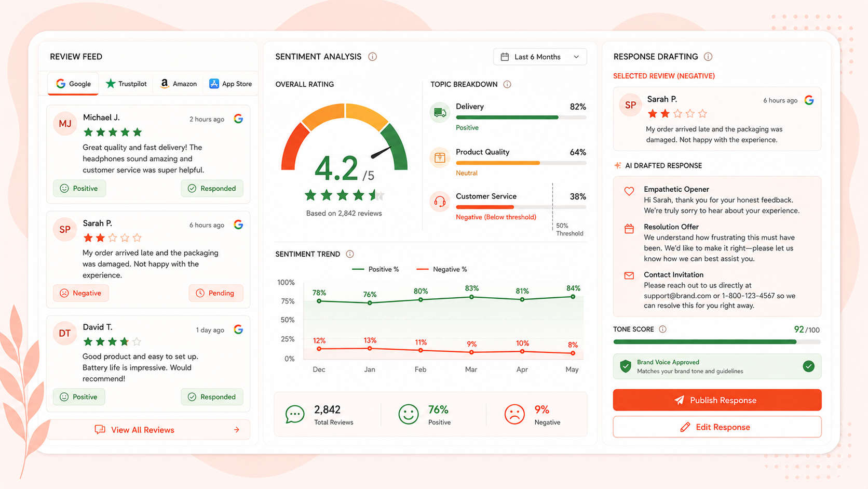This screenshot has width=868, height=489.
Task: Click the MJ avatar of Michael J.
Action: 65,124
